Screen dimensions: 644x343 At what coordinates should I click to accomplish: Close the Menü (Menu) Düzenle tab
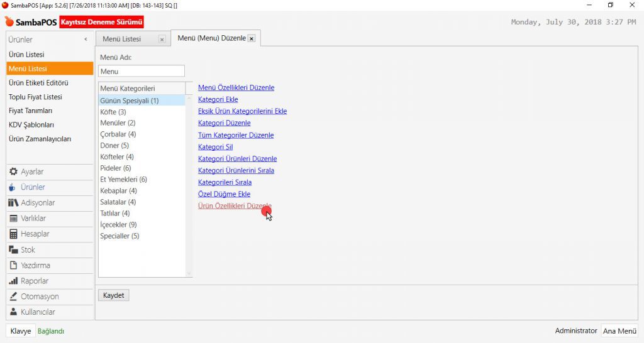pos(252,38)
